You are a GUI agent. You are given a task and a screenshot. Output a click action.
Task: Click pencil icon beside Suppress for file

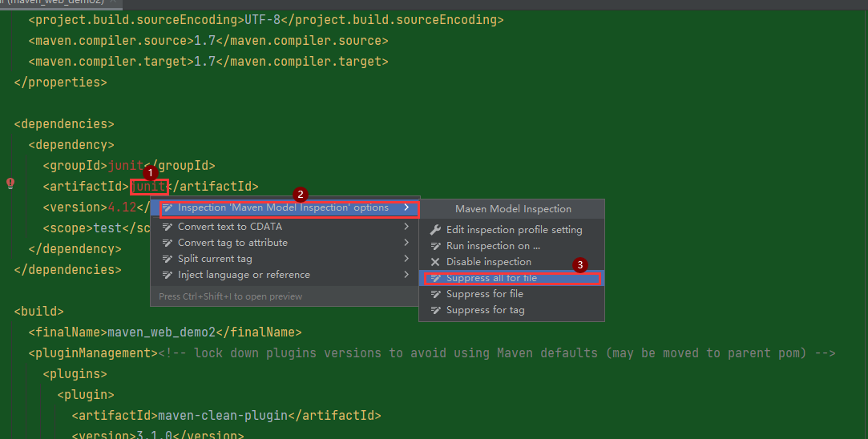[436, 294]
